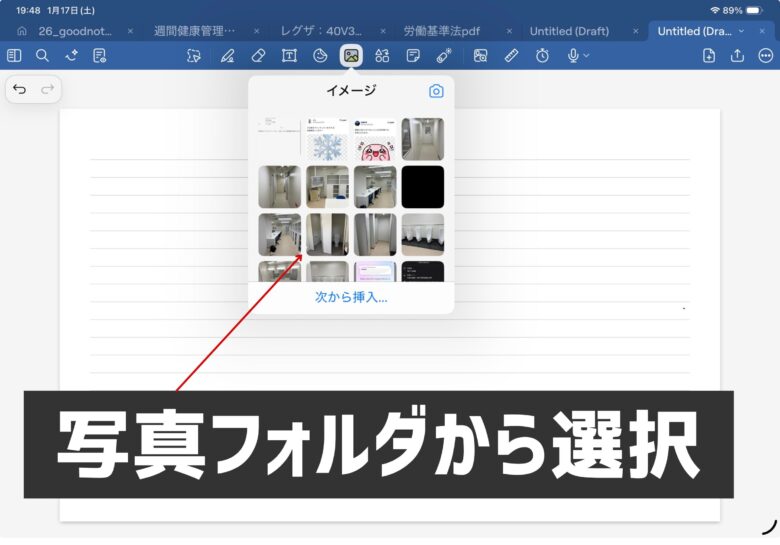Toggle the sidebar panel icon
This screenshot has width=780, height=545.
pos(14,56)
